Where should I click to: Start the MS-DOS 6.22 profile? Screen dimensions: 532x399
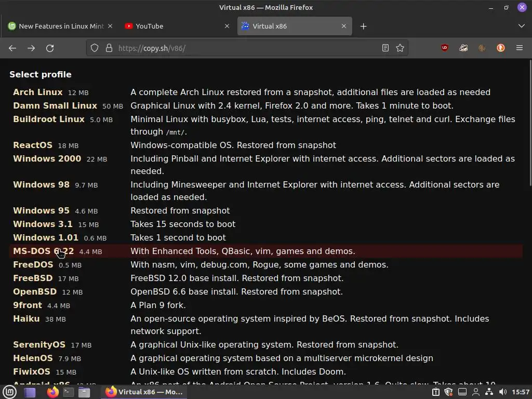[x=43, y=251]
